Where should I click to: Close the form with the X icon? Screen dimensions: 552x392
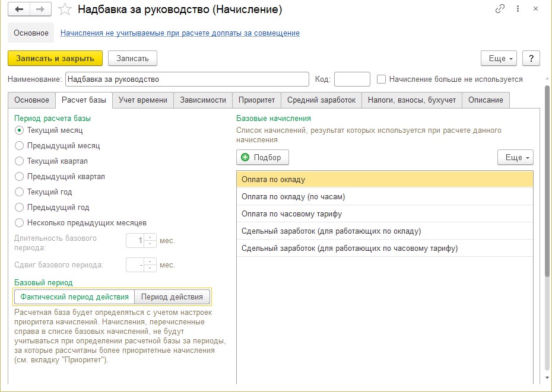[x=536, y=9]
